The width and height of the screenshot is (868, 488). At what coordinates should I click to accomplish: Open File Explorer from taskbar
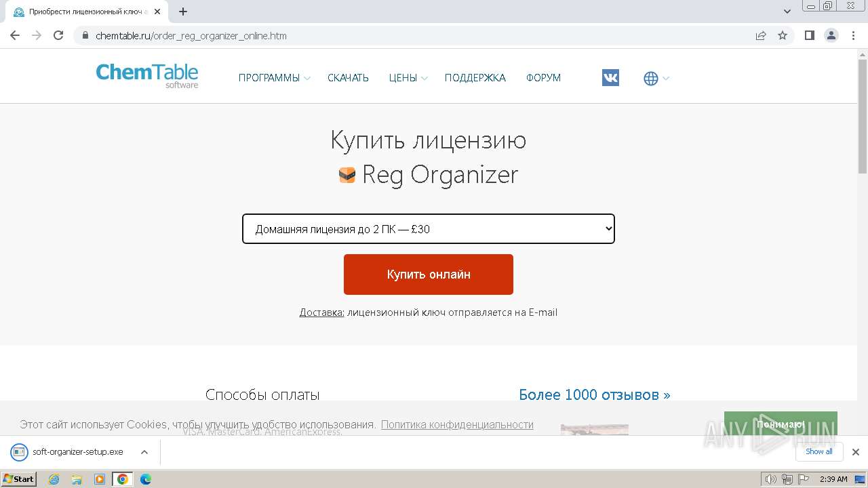pos(77,479)
